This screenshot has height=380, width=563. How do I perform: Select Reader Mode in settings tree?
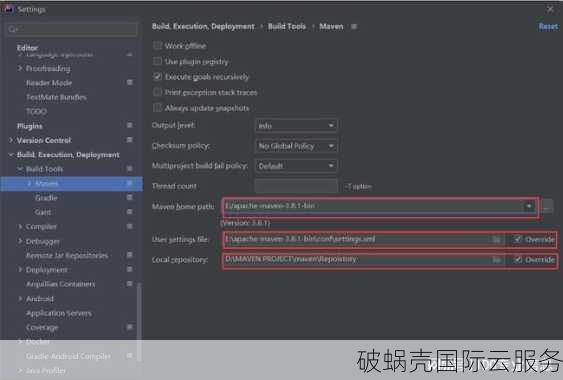coord(49,83)
